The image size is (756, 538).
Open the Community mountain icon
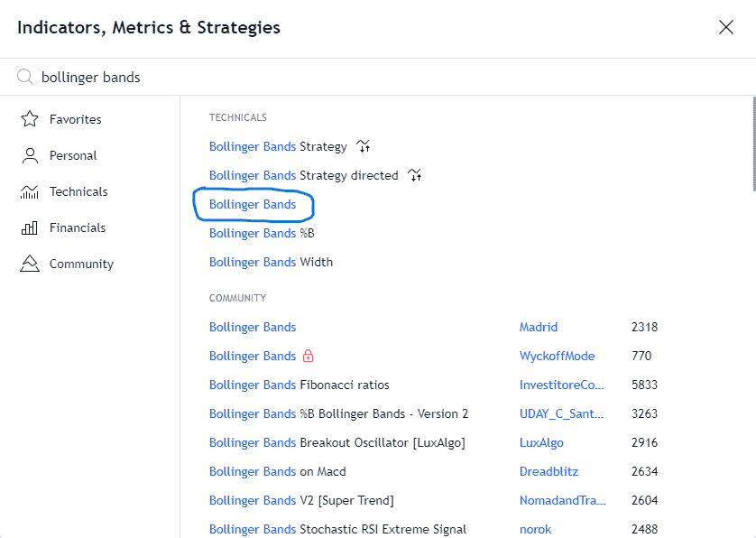point(30,264)
